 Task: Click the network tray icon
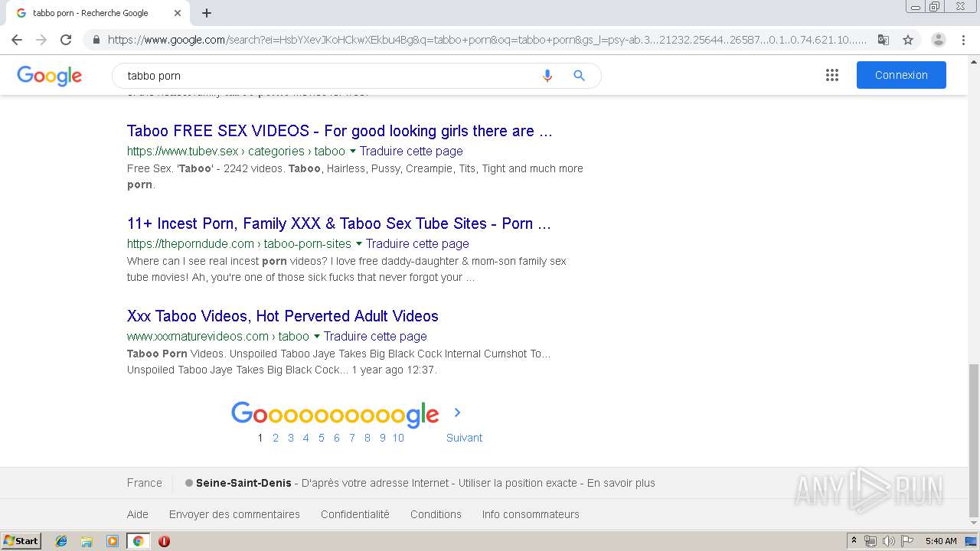click(871, 541)
